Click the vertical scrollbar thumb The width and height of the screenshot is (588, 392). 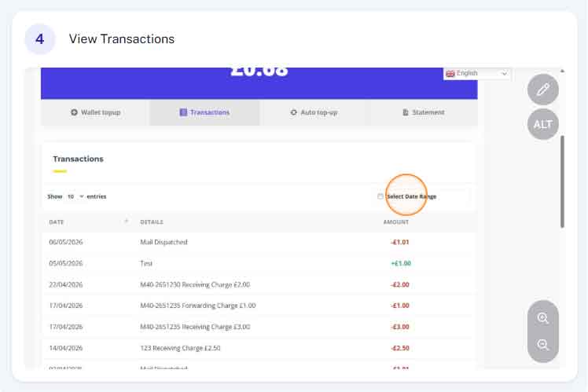(x=562, y=181)
